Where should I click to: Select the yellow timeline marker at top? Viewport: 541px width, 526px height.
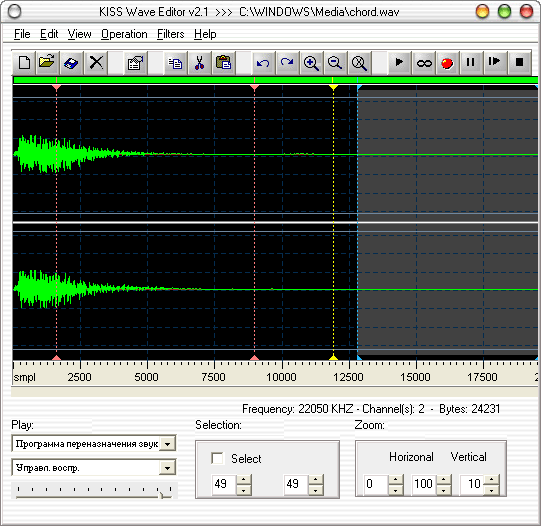333,88
